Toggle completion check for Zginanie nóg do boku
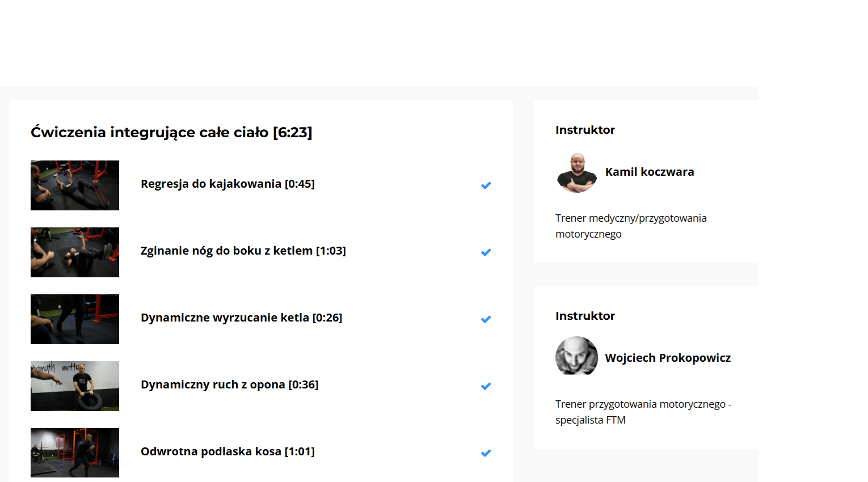The height and width of the screenshot is (482, 868). 486,252
